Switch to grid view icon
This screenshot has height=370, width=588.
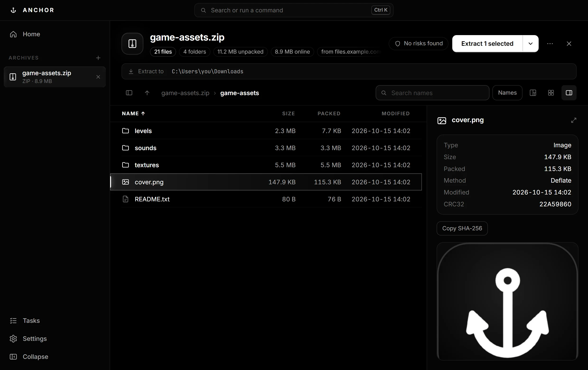pos(551,93)
